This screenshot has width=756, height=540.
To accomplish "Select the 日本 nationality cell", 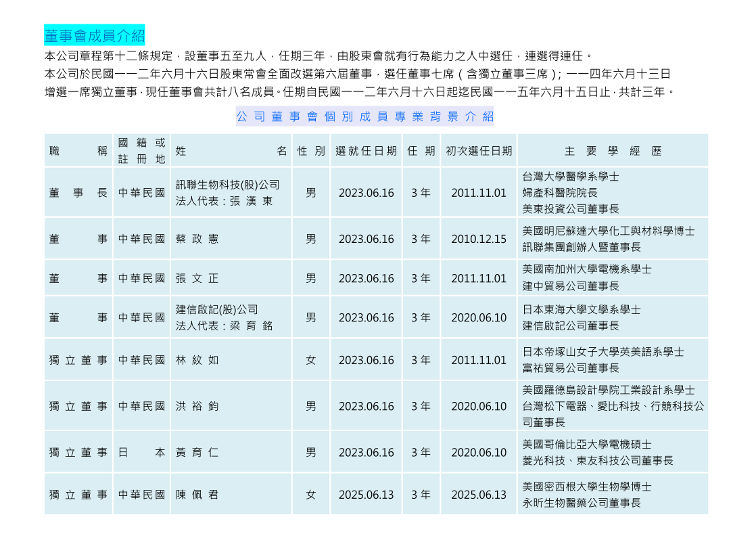I will pos(141,452).
